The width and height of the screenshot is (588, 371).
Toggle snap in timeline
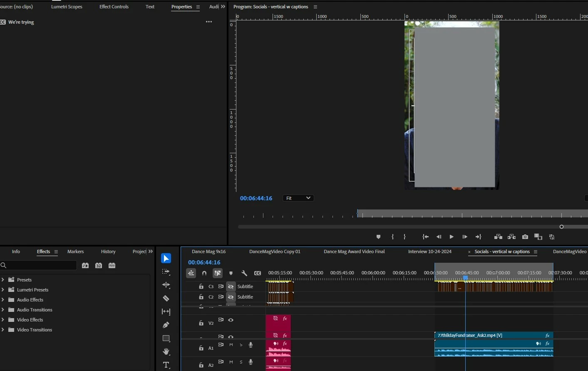tap(204, 273)
